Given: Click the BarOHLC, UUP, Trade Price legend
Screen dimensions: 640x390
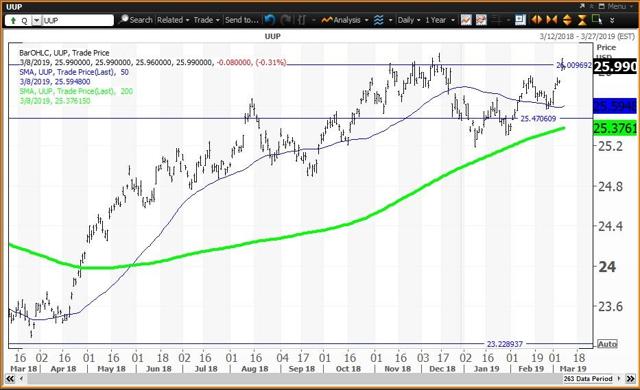Looking at the screenshot, I should [64, 53].
